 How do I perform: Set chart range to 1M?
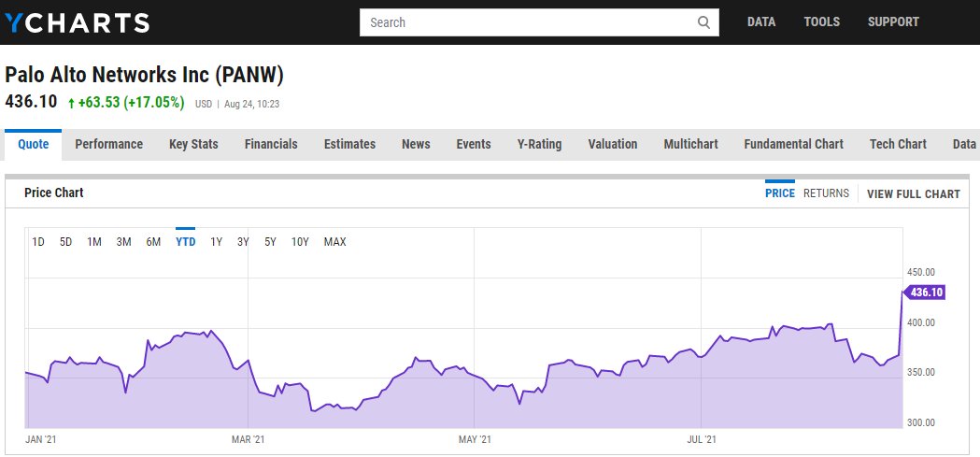pyautogui.click(x=93, y=242)
